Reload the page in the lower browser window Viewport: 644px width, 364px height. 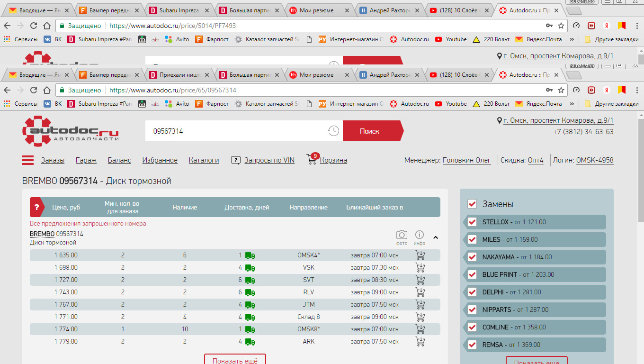tap(34, 90)
